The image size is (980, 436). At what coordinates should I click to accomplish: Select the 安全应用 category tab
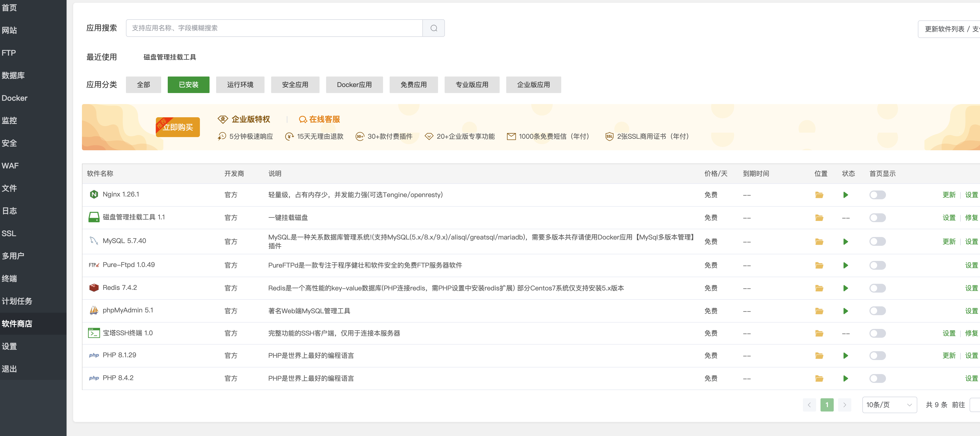click(295, 85)
